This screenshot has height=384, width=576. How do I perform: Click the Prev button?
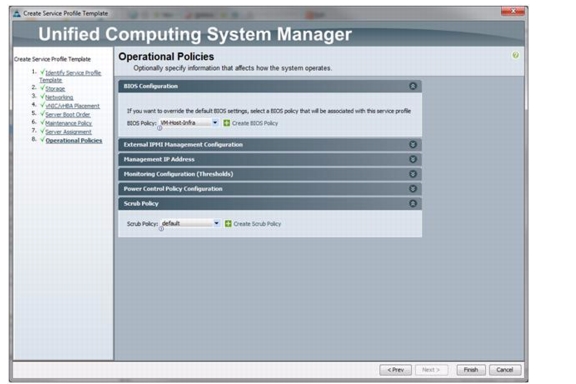(395, 370)
